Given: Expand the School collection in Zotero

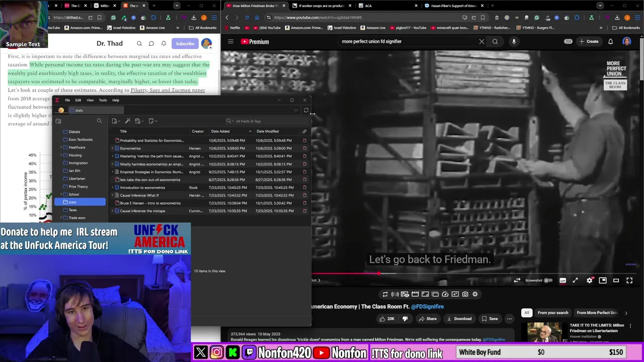Looking at the screenshot, I should coord(61,195).
